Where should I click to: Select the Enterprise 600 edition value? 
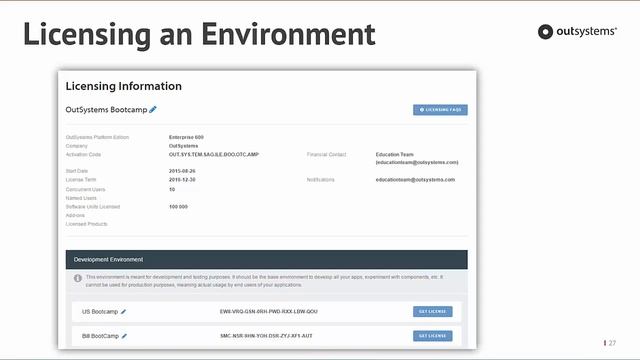tap(186, 137)
